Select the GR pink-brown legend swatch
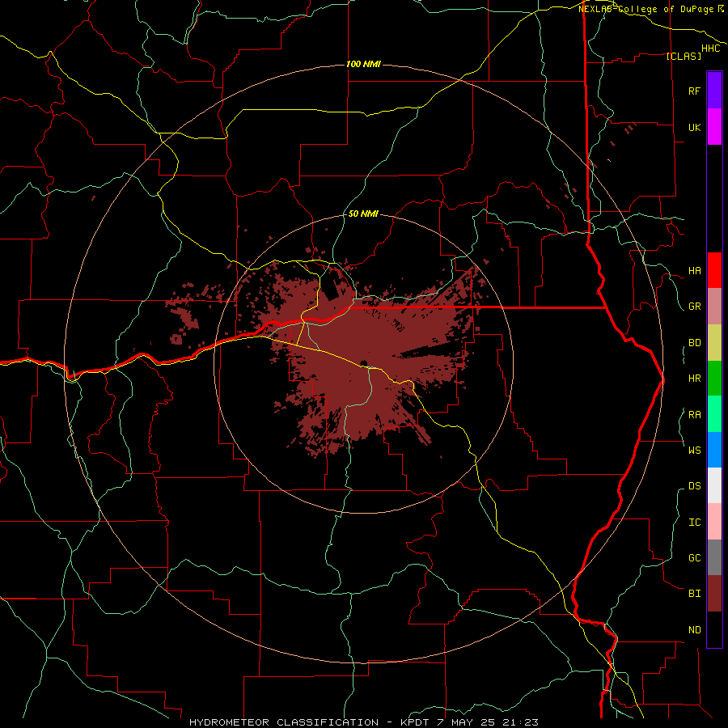The image size is (728, 728). (x=714, y=306)
